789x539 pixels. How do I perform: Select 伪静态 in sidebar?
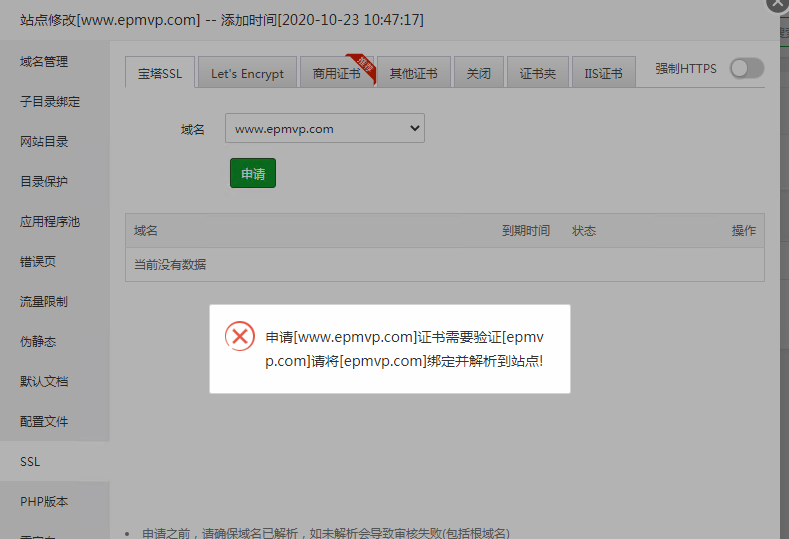point(38,342)
